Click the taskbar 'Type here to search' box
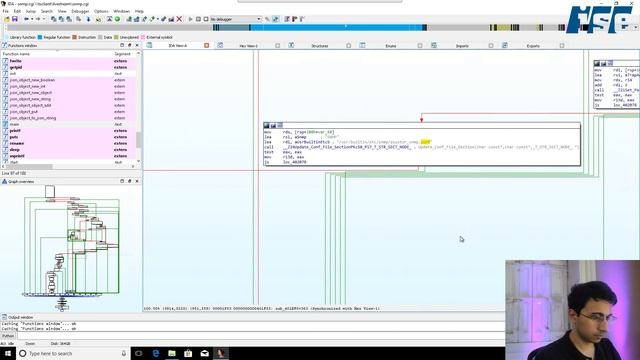The height and width of the screenshot is (360, 640). pyautogui.click(x=73, y=353)
